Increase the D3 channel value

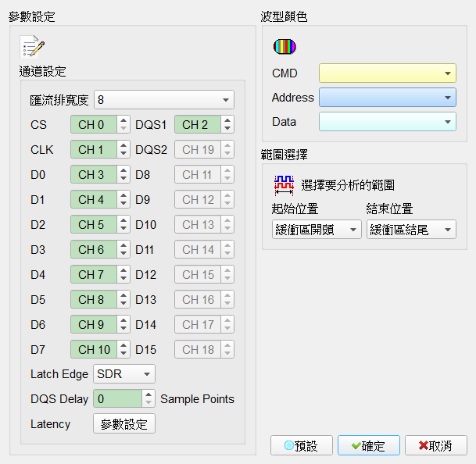(123, 245)
